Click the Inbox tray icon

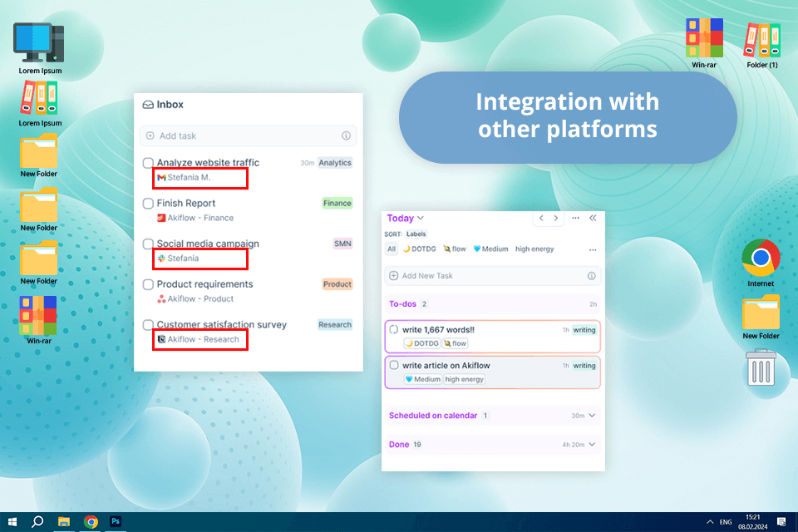click(x=148, y=105)
